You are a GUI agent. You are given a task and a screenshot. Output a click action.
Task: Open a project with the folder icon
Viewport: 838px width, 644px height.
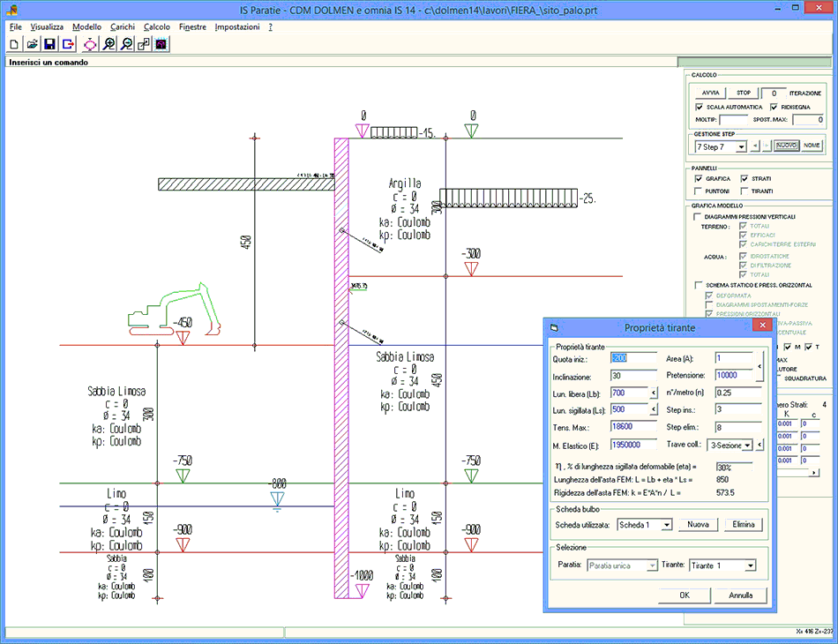tap(32, 44)
